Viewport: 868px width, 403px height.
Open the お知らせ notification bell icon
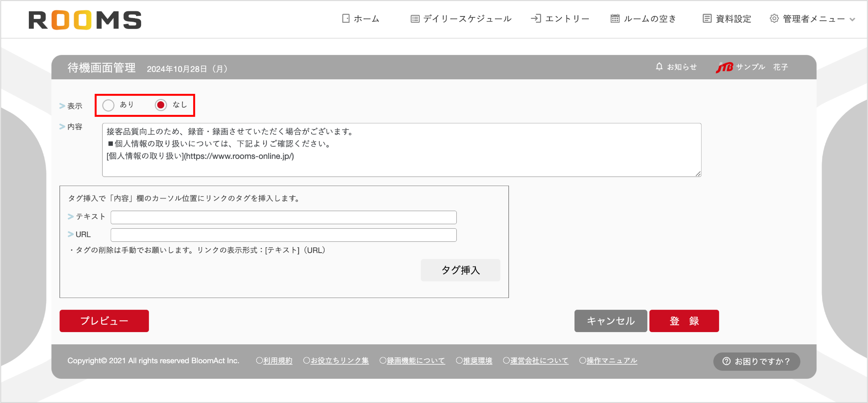pos(659,67)
